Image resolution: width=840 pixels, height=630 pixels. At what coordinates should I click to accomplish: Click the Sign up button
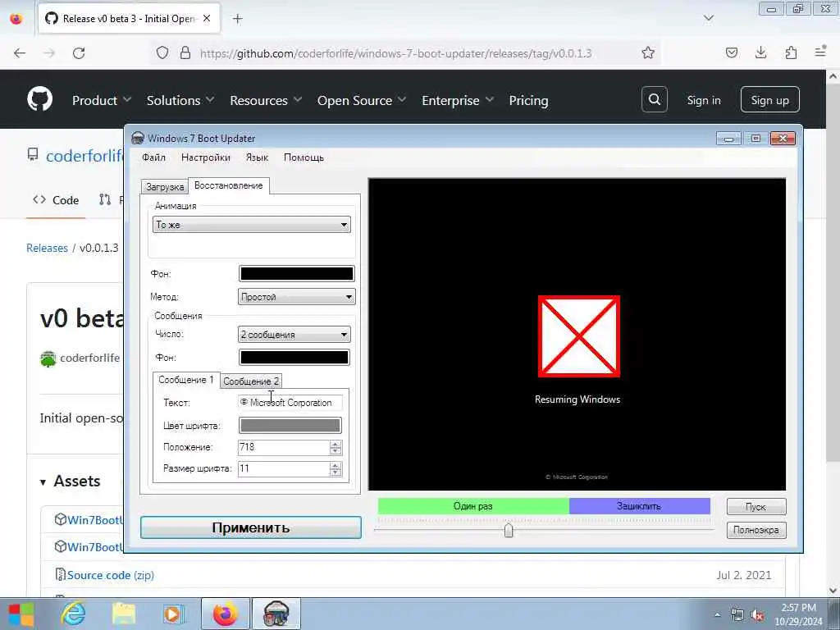[x=769, y=99]
